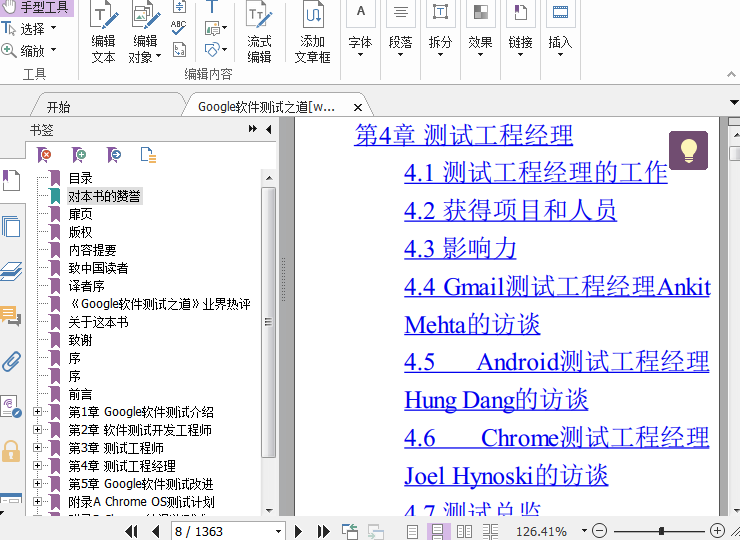Open the Bookmarks side panel icon
The height and width of the screenshot is (540, 740).
click(11, 181)
